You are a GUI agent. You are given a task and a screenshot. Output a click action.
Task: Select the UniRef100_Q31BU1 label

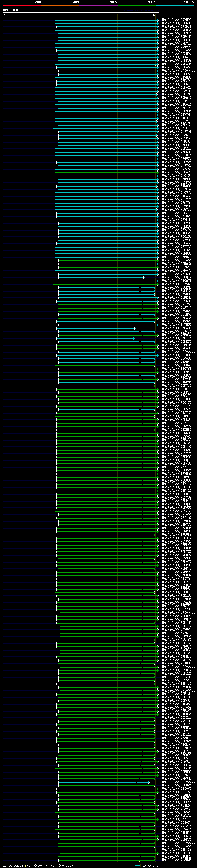[x=176, y=274]
